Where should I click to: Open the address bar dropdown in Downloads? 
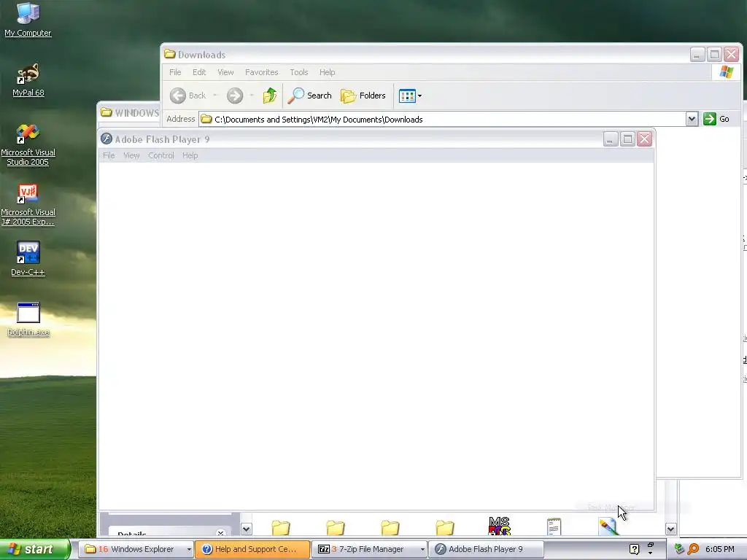[x=692, y=119]
